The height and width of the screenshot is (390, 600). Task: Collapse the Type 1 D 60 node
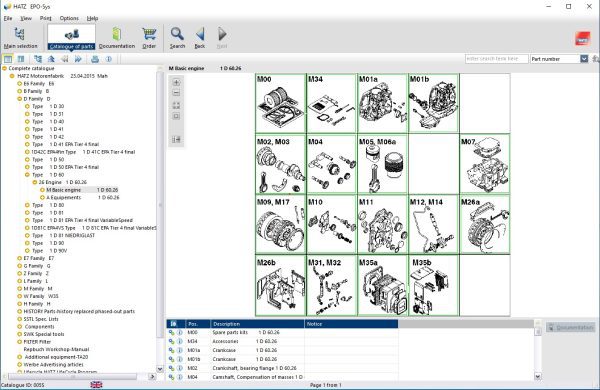pos(27,175)
